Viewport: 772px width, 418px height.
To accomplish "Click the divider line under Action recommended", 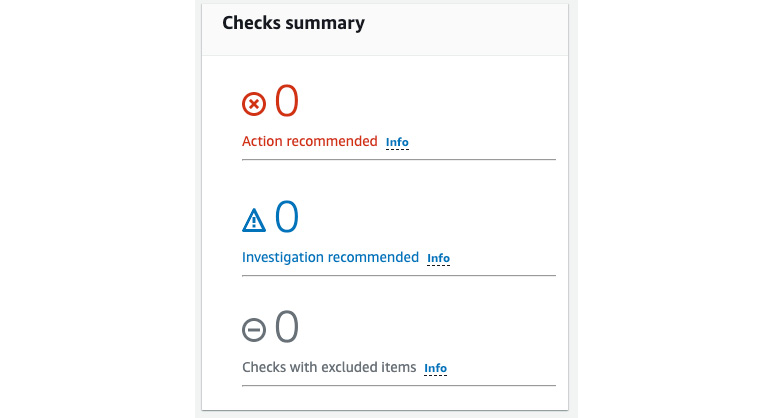I will pos(399,160).
